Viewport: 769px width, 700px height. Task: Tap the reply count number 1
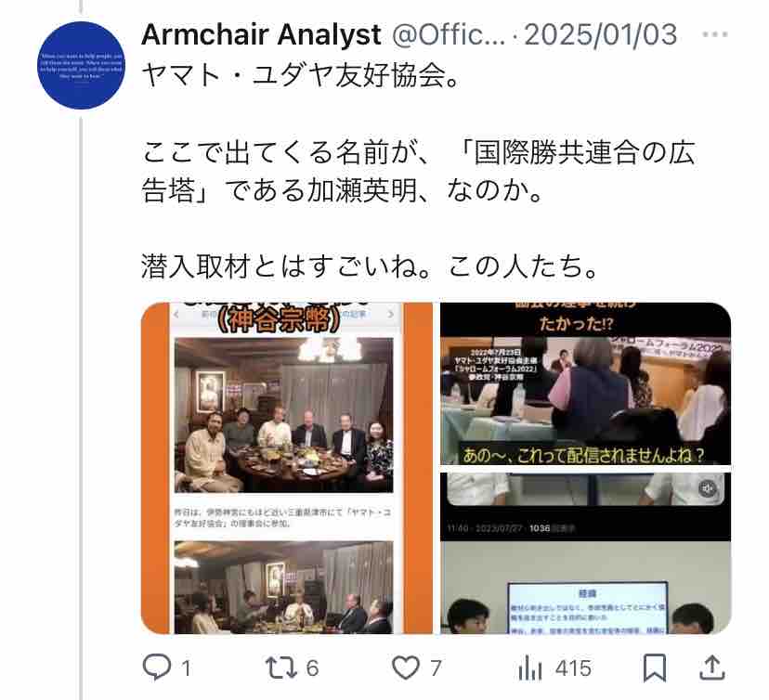[186, 668]
